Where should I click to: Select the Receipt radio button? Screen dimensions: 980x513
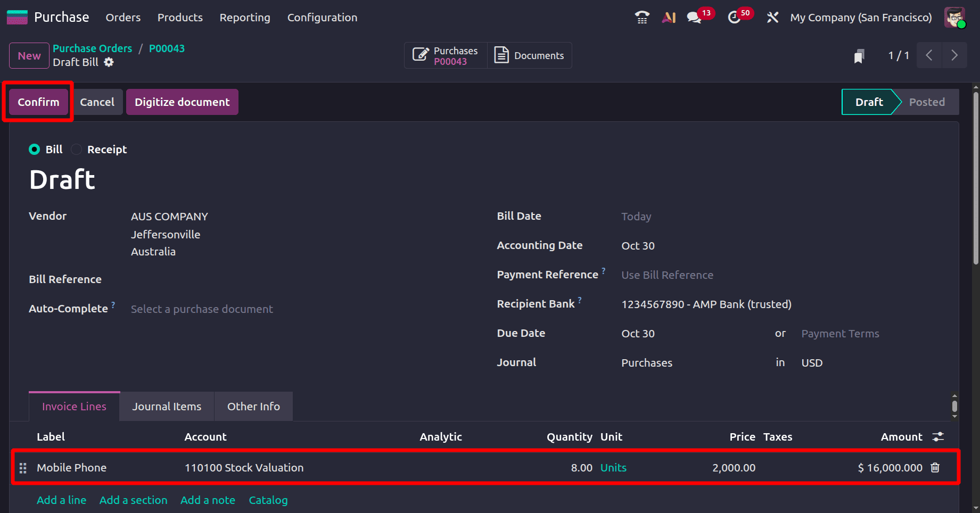76,150
